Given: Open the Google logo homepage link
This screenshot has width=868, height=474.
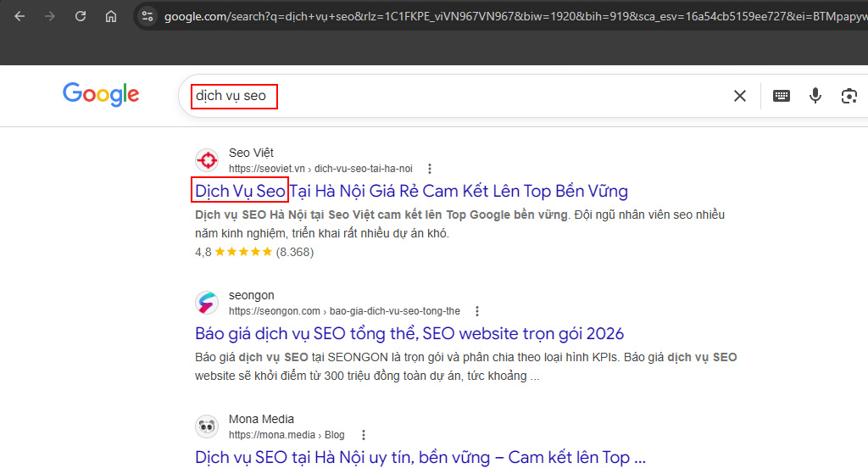Looking at the screenshot, I should click(101, 95).
